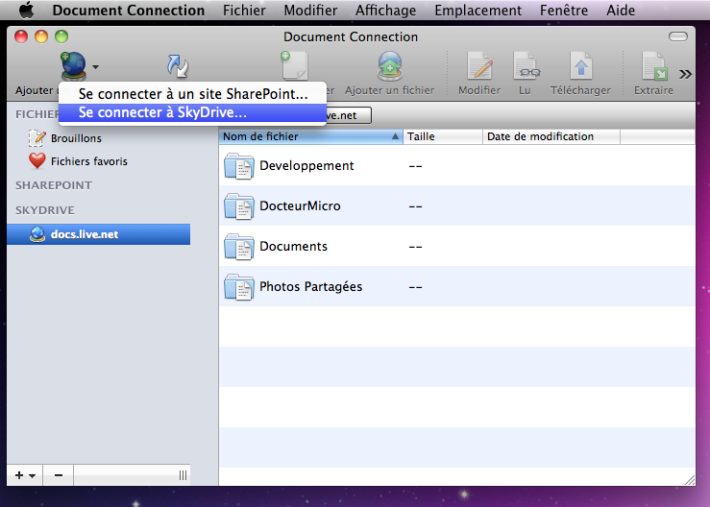This screenshot has height=507, width=710.
Task: Click the SHAREPOINT section header
Action: 53,185
